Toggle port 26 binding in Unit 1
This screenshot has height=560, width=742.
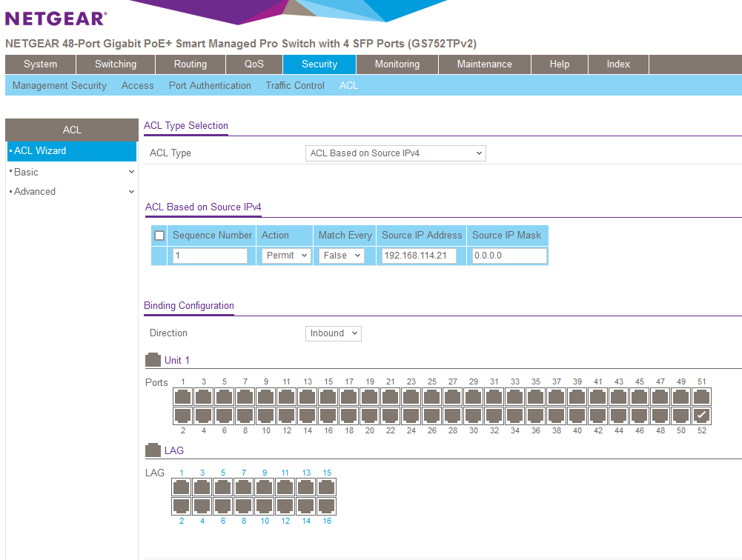[432, 416]
